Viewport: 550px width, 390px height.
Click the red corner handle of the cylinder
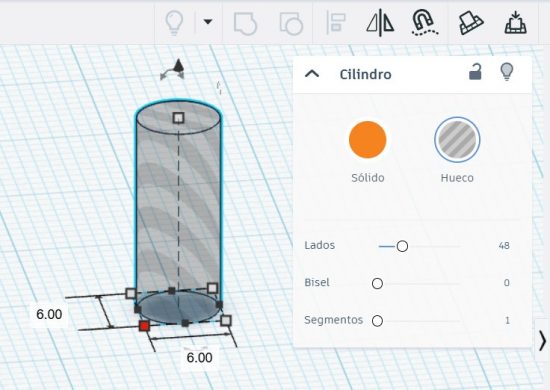point(144,326)
